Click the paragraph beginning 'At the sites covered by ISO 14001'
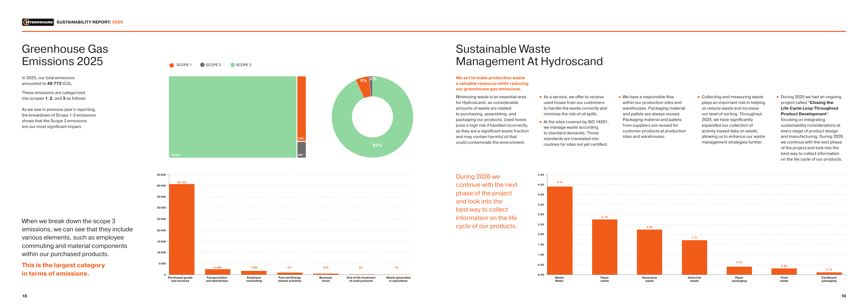 (x=576, y=133)
